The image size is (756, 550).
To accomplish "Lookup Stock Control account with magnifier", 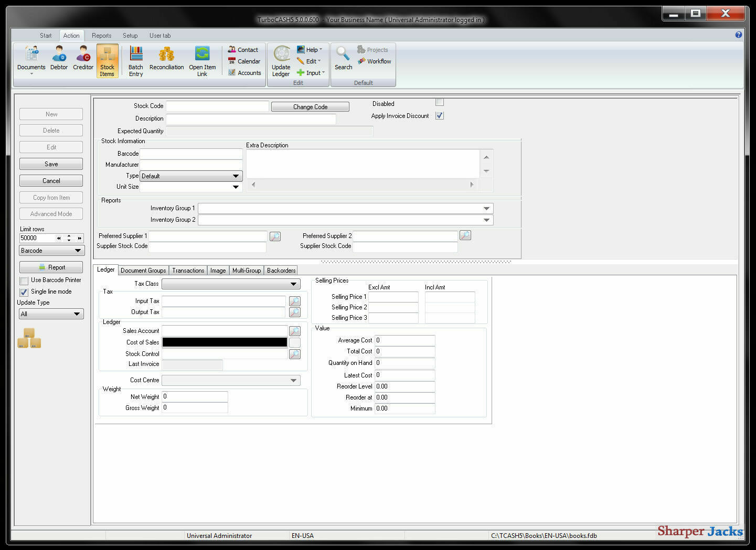I will point(295,354).
